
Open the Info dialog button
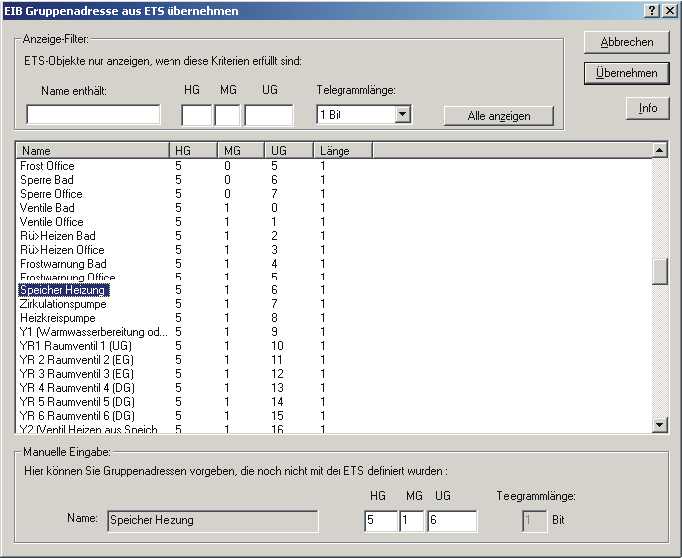coord(647,108)
